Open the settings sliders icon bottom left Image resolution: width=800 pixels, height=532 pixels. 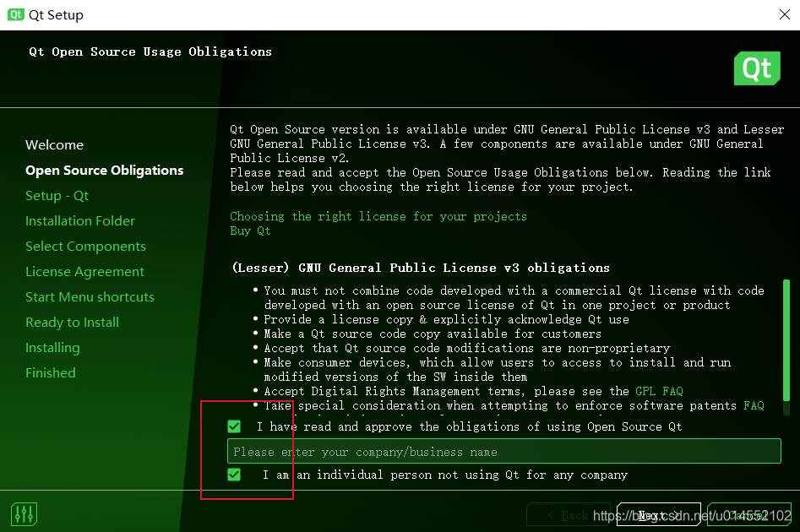click(24, 513)
